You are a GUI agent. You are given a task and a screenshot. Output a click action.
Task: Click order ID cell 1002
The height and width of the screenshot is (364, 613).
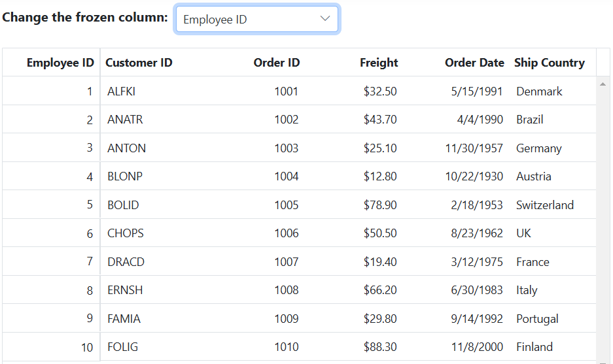click(x=286, y=120)
